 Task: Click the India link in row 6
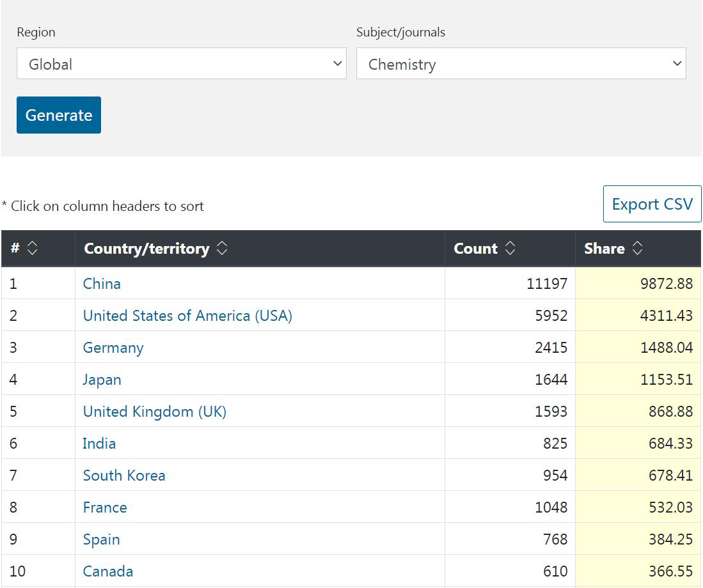pos(99,444)
